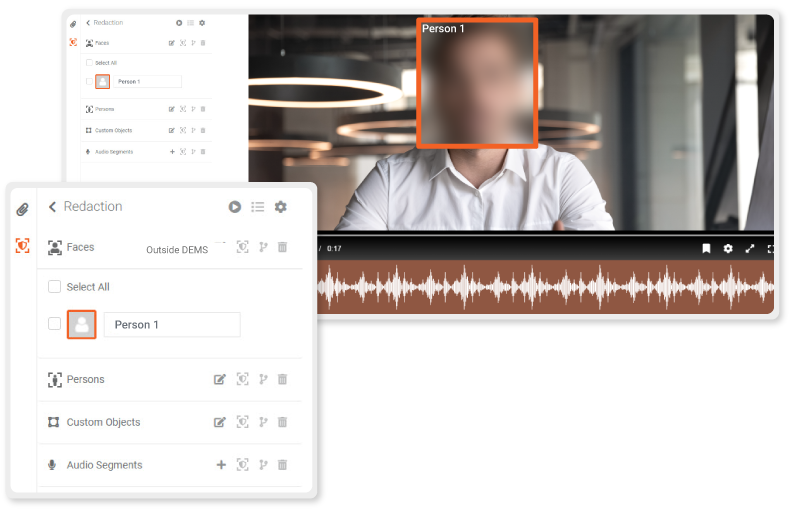Open the attachments paperclip tab in the enlarged panel
This screenshot has height=509, width=800.
[22, 209]
